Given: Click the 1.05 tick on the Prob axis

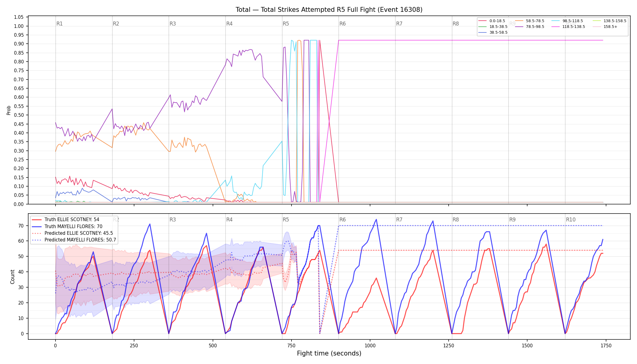Looking at the screenshot, I should [x=19, y=17].
